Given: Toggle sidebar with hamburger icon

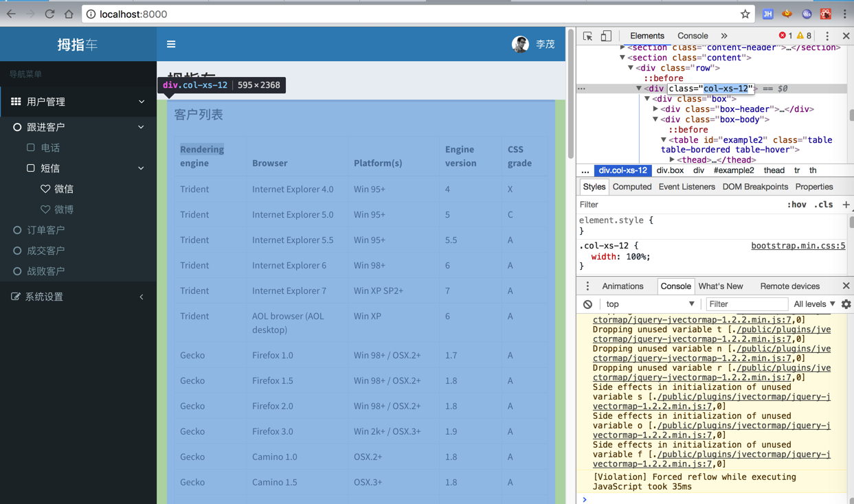Looking at the screenshot, I should pyautogui.click(x=171, y=44).
